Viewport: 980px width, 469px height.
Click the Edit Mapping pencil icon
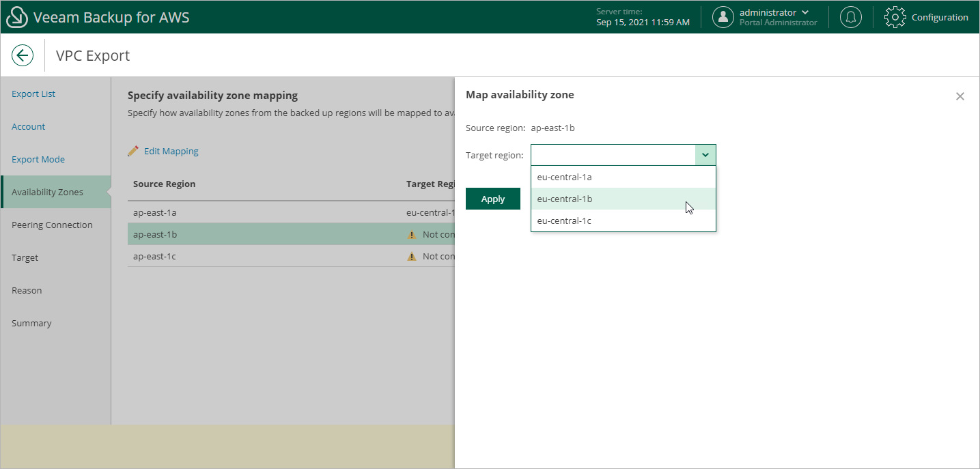[133, 151]
